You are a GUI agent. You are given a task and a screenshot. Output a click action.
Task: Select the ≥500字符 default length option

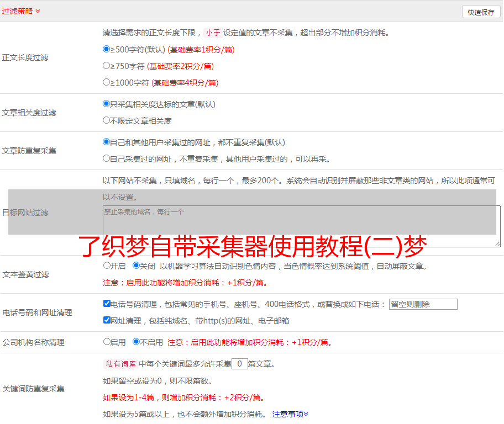(107, 49)
